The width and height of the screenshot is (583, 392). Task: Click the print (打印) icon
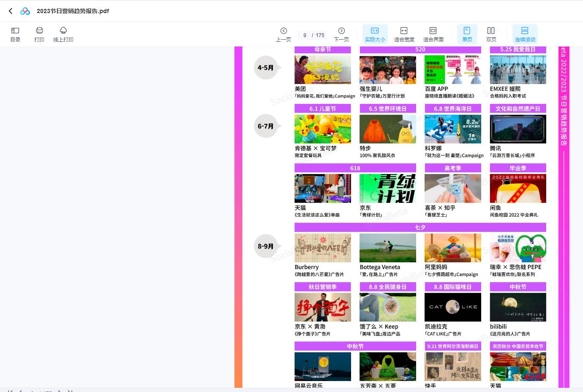(39, 34)
